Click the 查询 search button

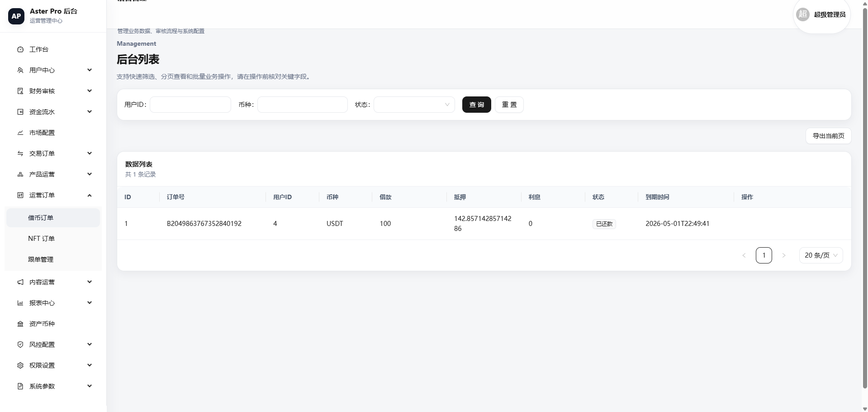pyautogui.click(x=476, y=105)
